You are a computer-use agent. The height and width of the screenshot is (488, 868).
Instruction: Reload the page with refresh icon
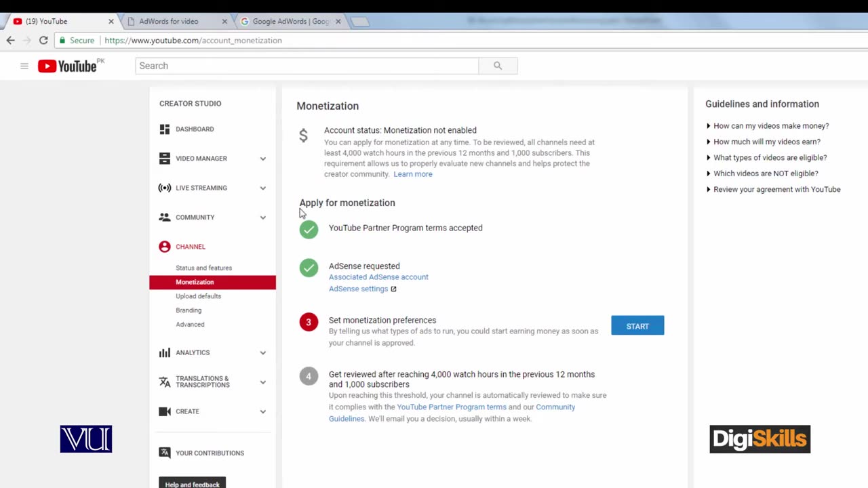click(x=43, y=41)
